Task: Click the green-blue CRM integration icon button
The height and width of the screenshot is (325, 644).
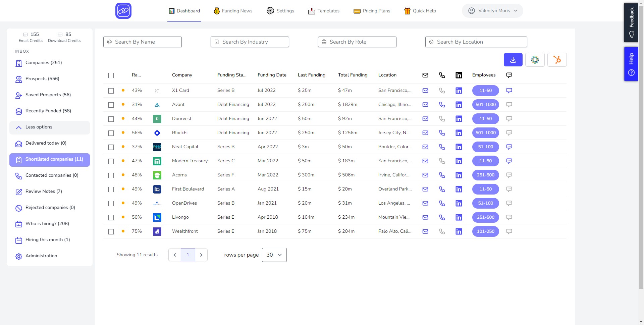Action: (535, 60)
